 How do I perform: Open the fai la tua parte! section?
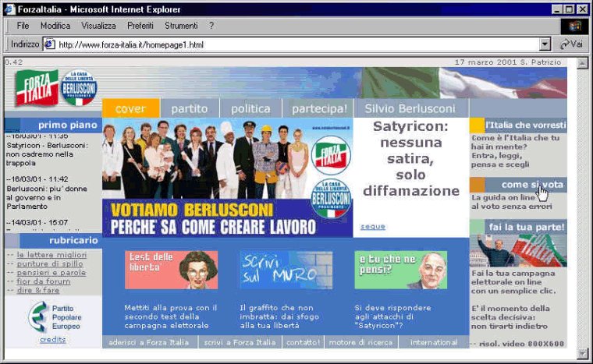pos(519,227)
